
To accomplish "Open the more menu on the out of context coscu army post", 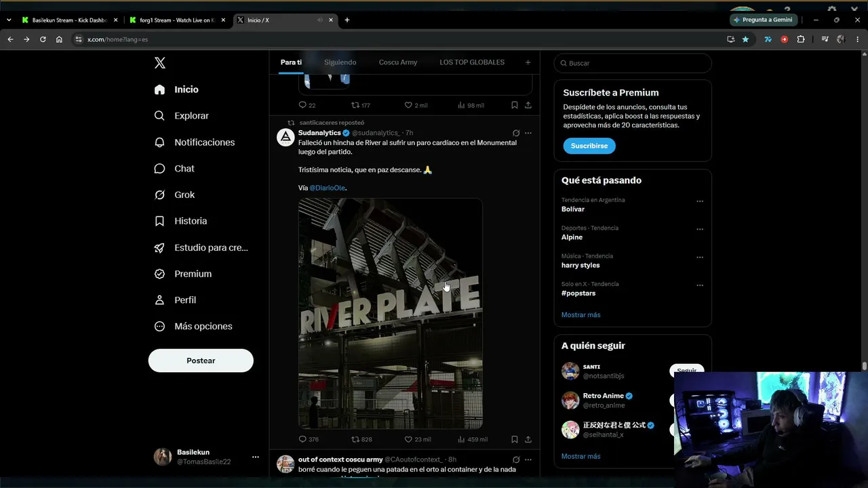I will (x=528, y=460).
